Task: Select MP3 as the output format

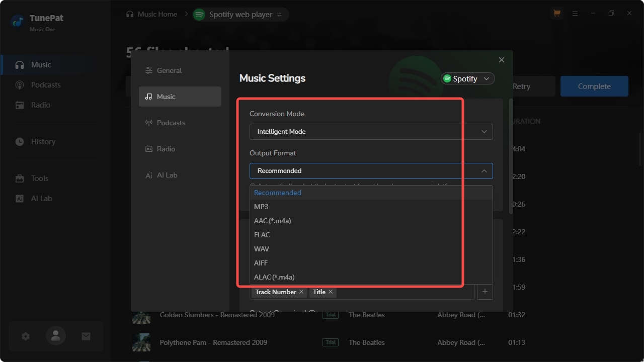Action: point(261,206)
